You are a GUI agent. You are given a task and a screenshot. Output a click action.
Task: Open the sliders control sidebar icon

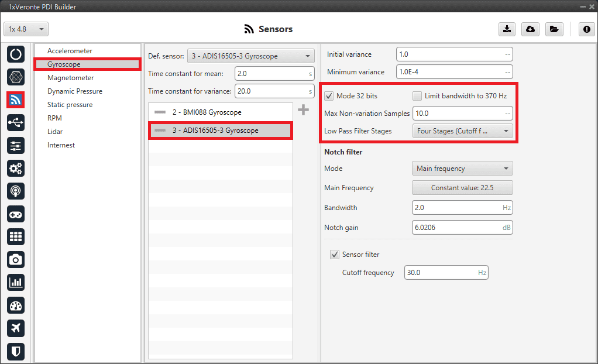click(x=16, y=145)
